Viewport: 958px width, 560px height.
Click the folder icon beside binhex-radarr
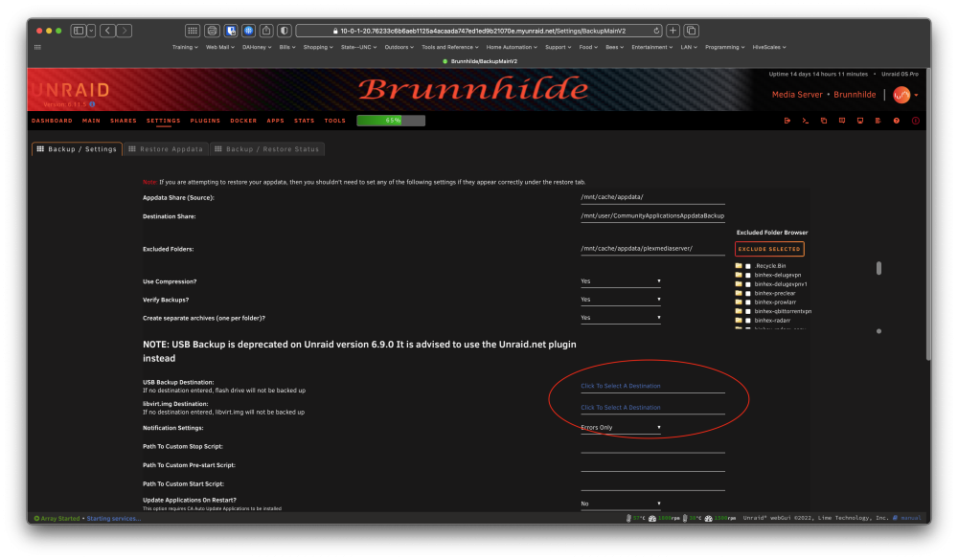point(739,320)
